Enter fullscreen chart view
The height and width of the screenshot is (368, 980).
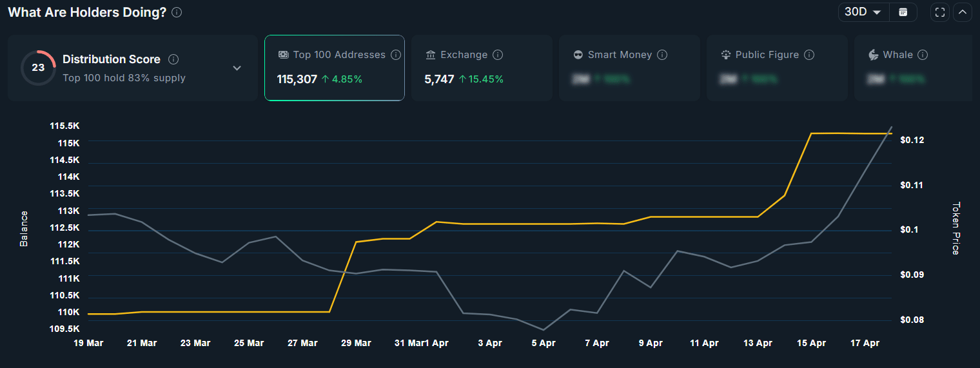[x=940, y=12]
